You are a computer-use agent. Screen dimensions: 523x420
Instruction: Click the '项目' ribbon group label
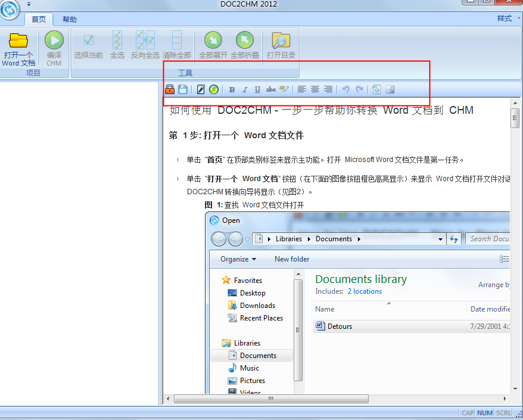(x=33, y=73)
